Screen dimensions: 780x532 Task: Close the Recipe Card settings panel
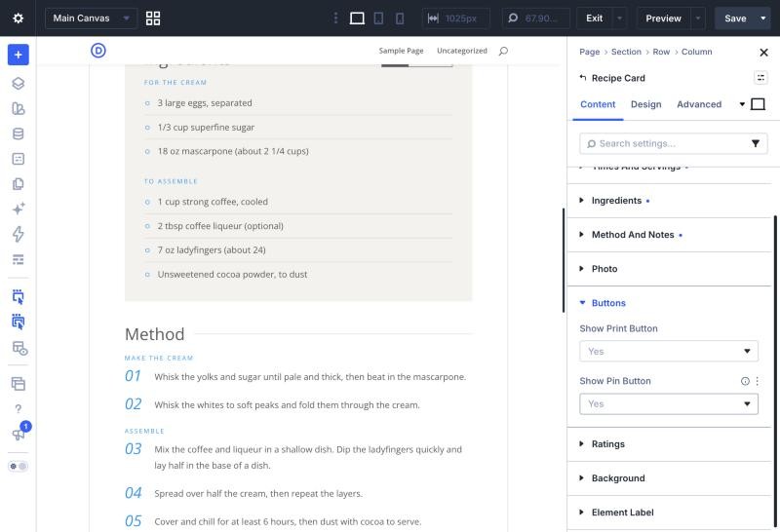tap(763, 53)
